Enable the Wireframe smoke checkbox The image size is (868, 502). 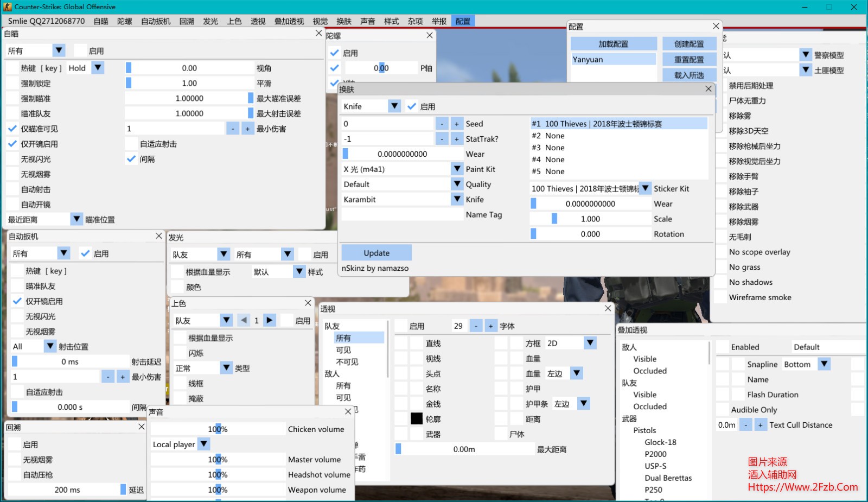click(720, 297)
